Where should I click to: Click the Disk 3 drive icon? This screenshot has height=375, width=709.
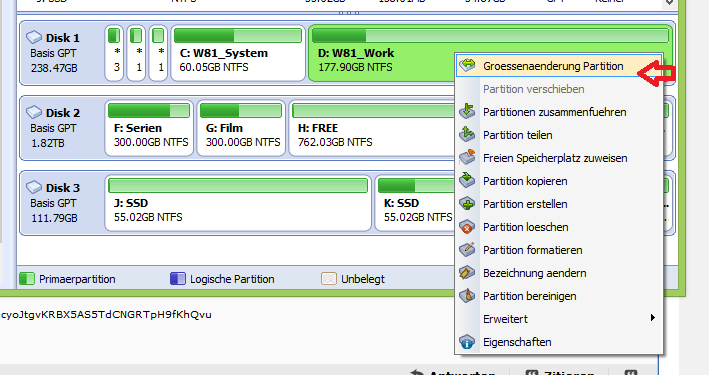click(33, 187)
